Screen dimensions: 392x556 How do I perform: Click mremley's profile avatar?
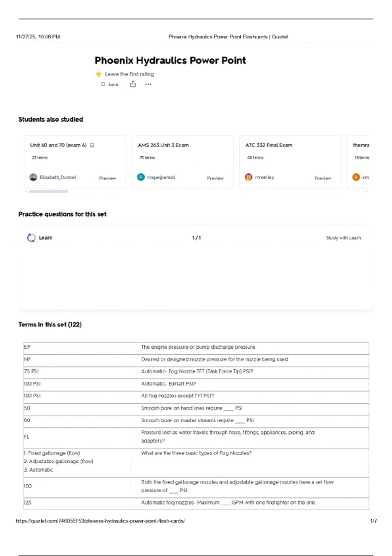(x=249, y=177)
